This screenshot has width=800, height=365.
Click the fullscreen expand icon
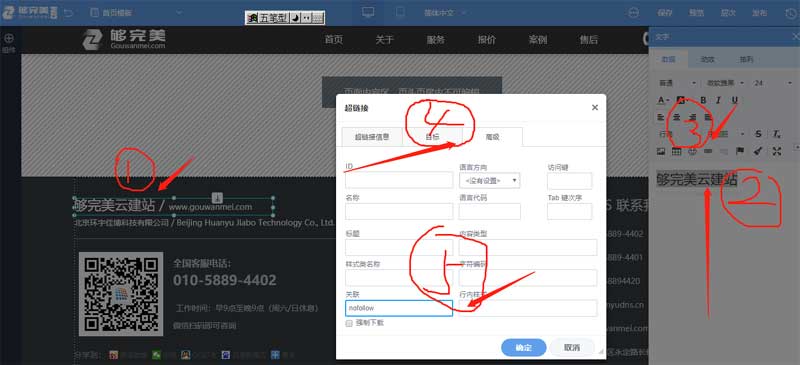[x=777, y=151]
